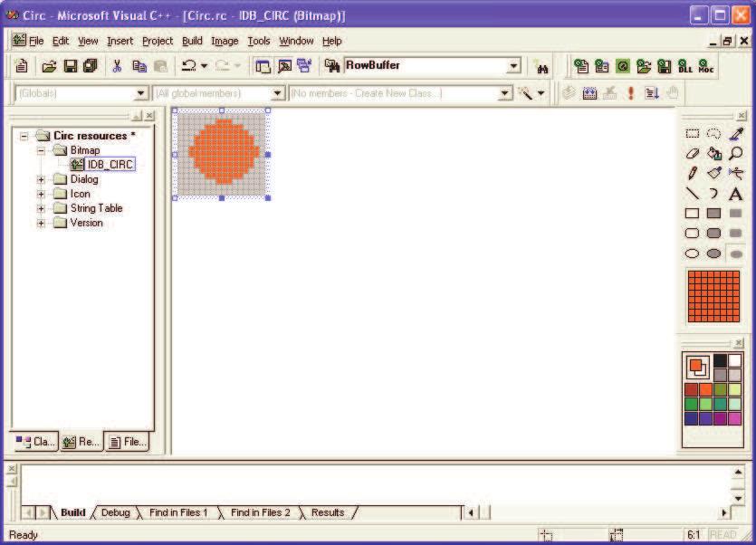Screen dimensions: 756x545
Task: Select the borderless filled Ellipse tool
Action: click(736, 253)
